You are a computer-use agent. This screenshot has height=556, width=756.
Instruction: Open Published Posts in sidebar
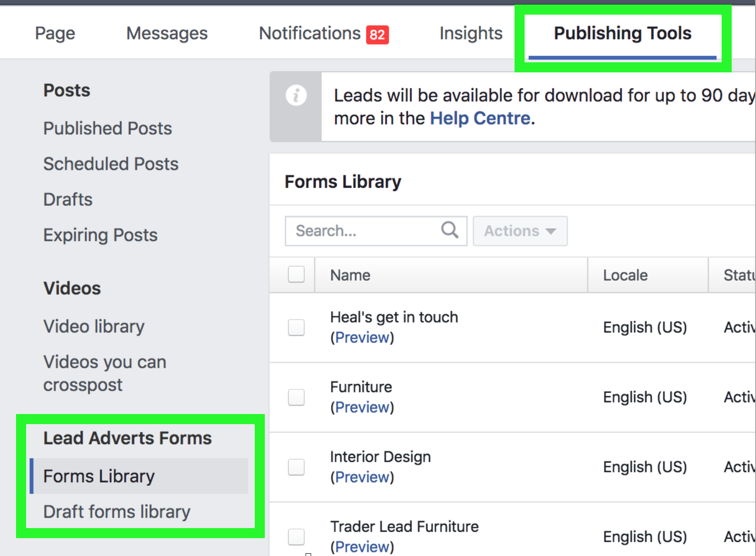tap(108, 128)
